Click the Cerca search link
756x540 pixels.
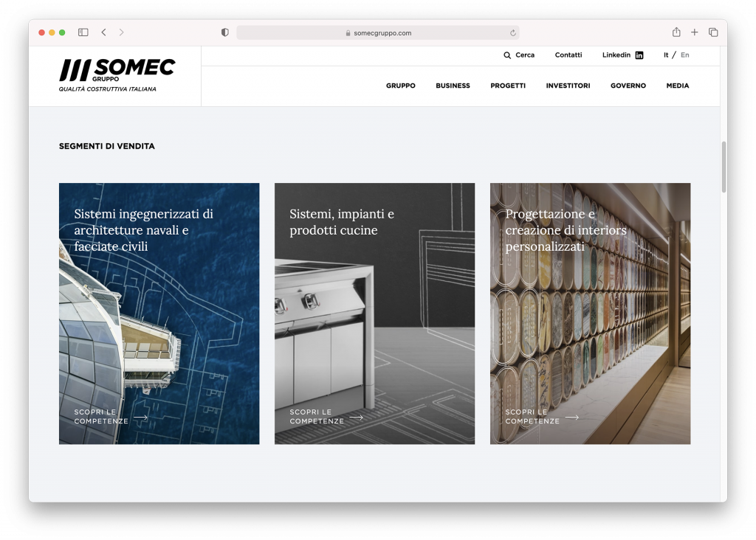point(525,55)
